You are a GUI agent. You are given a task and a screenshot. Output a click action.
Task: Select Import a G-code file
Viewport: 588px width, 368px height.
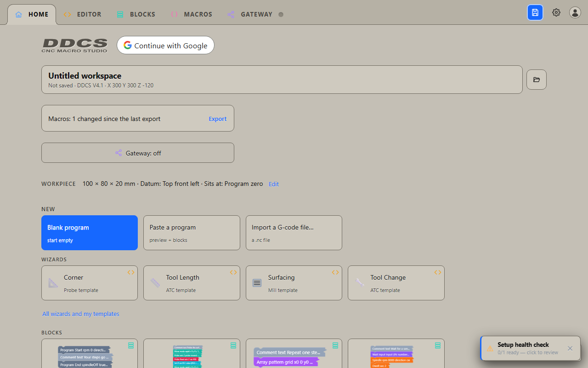[x=294, y=233]
